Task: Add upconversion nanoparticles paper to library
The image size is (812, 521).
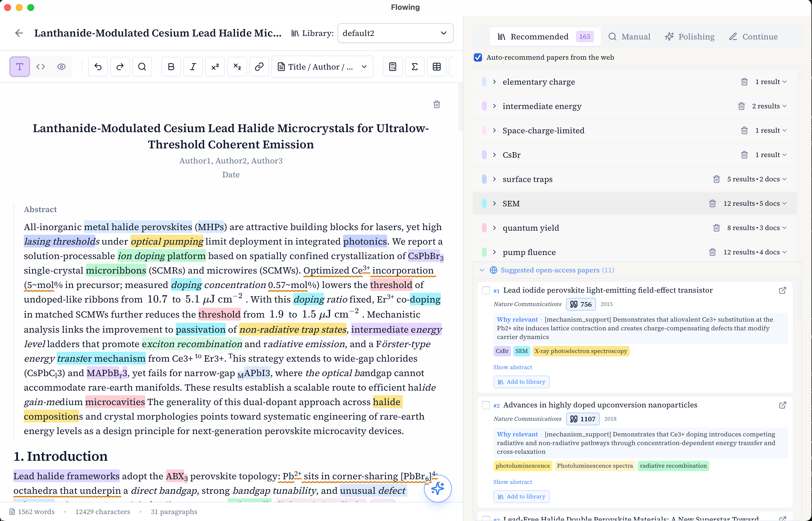Action: pyautogui.click(x=521, y=496)
